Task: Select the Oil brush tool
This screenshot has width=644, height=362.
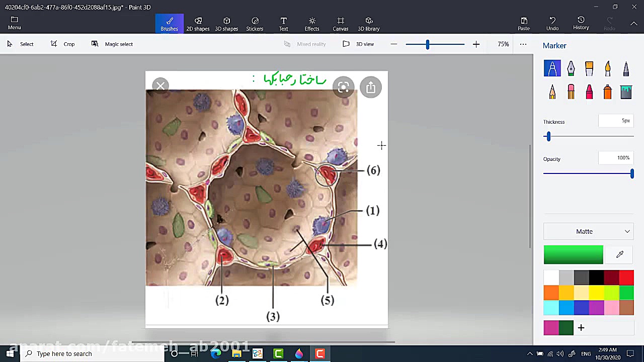Action: coord(589,68)
